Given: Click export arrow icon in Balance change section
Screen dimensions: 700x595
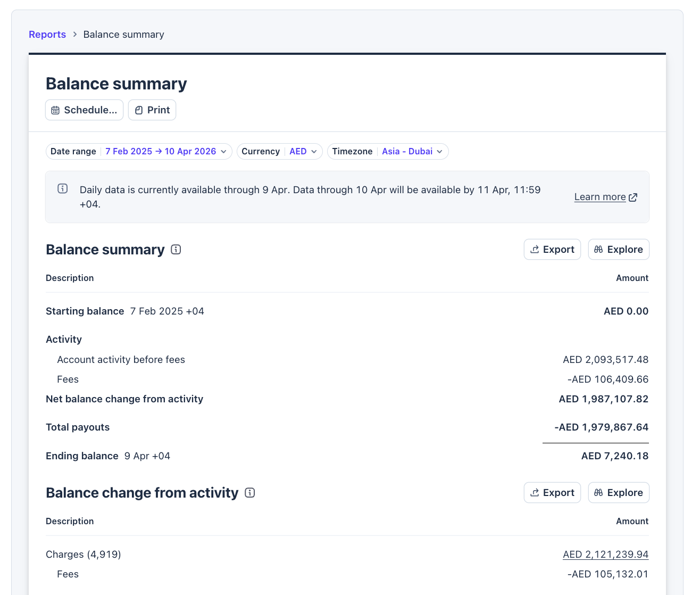Looking at the screenshot, I should [x=535, y=493].
